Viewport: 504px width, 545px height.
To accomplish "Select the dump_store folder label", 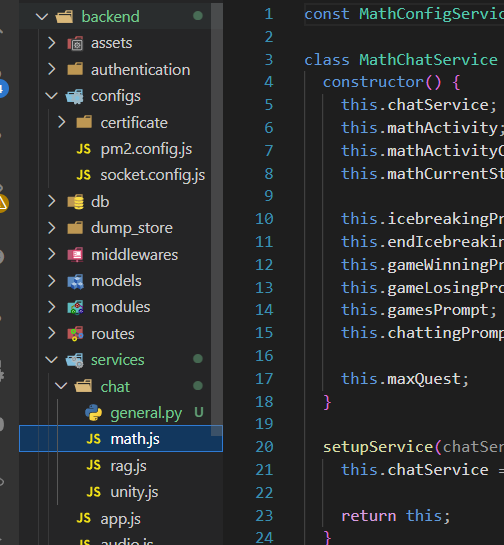I will coord(132,228).
